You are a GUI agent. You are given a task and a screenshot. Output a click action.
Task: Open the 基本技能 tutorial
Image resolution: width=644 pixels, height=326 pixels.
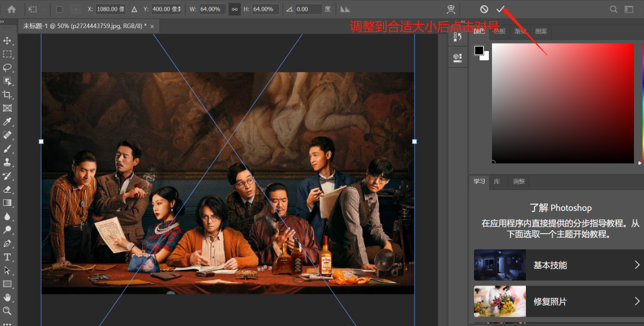[550, 265]
